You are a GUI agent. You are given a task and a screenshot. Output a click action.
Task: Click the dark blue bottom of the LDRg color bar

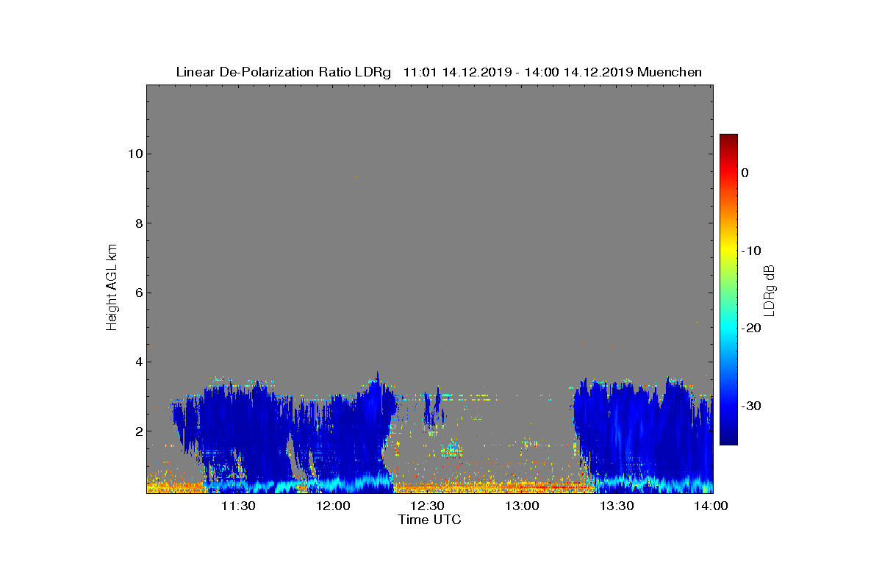[728, 440]
